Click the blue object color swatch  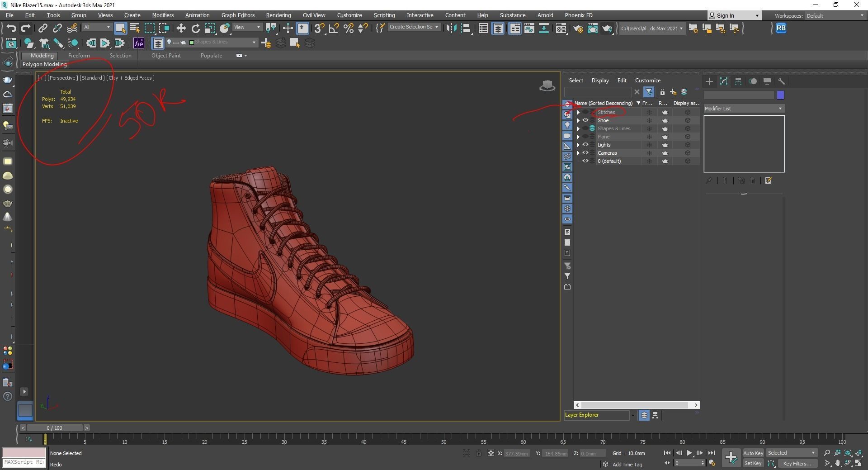coord(780,95)
